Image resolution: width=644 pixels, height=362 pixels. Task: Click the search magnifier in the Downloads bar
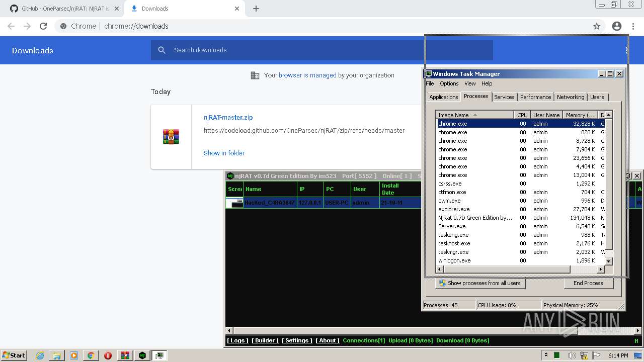162,50
